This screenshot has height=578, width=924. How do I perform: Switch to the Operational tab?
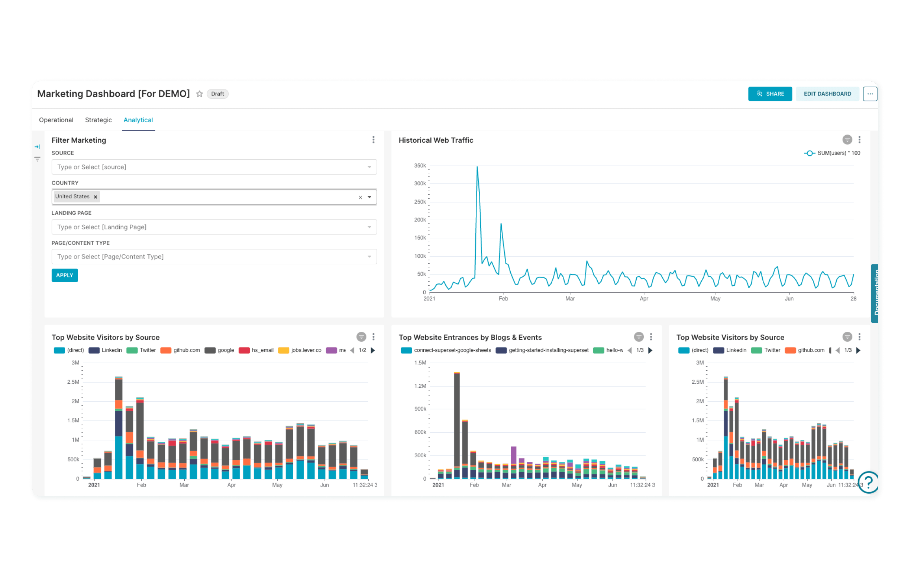pyautogui.click(x=56, y=120)
